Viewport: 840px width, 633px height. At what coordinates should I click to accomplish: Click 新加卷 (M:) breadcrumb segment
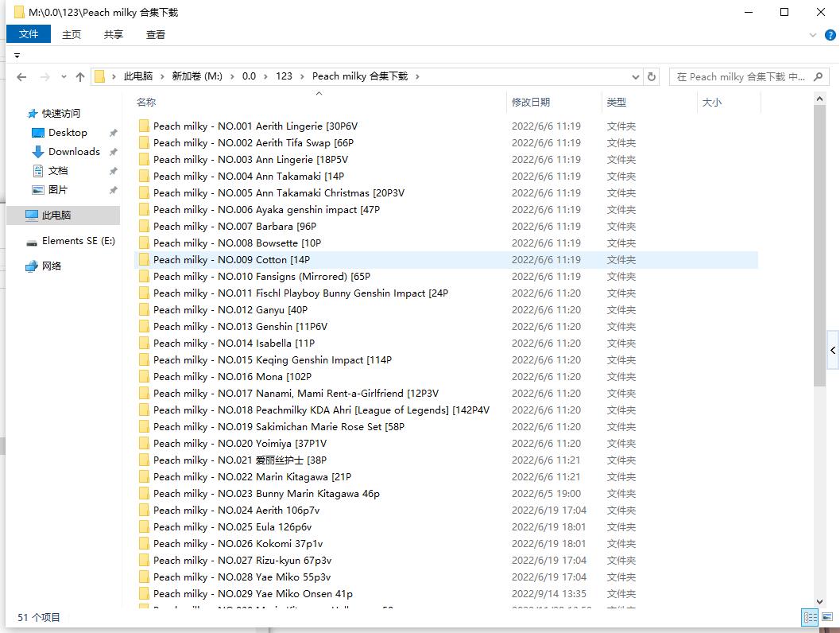(197, 76)
